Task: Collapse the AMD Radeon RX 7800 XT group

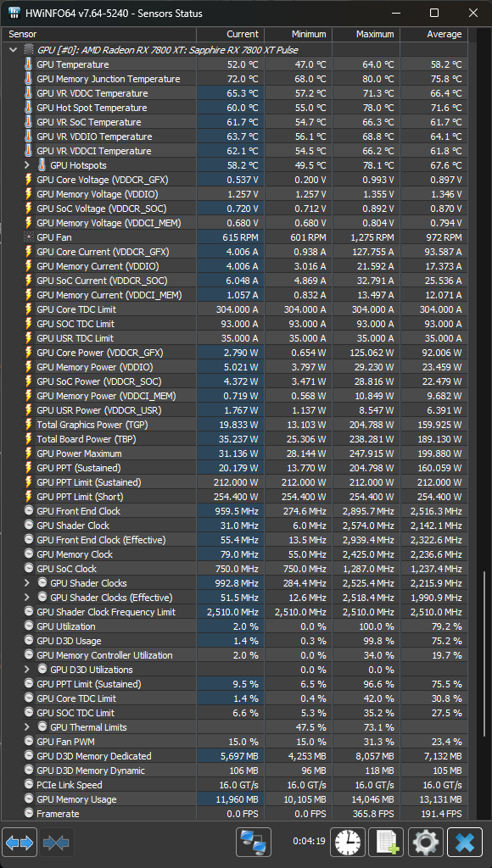Action: [14, 50]
